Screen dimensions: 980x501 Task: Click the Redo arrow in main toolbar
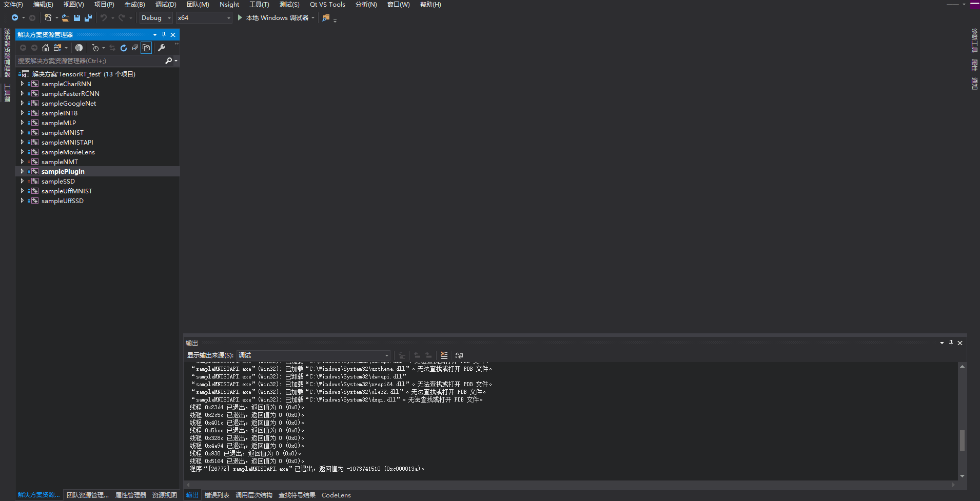122,18
